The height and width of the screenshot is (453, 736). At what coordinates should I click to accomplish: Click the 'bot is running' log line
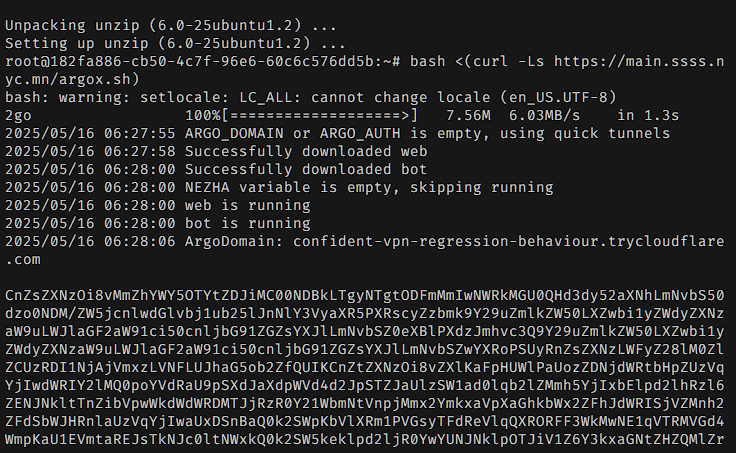[157, 223]
